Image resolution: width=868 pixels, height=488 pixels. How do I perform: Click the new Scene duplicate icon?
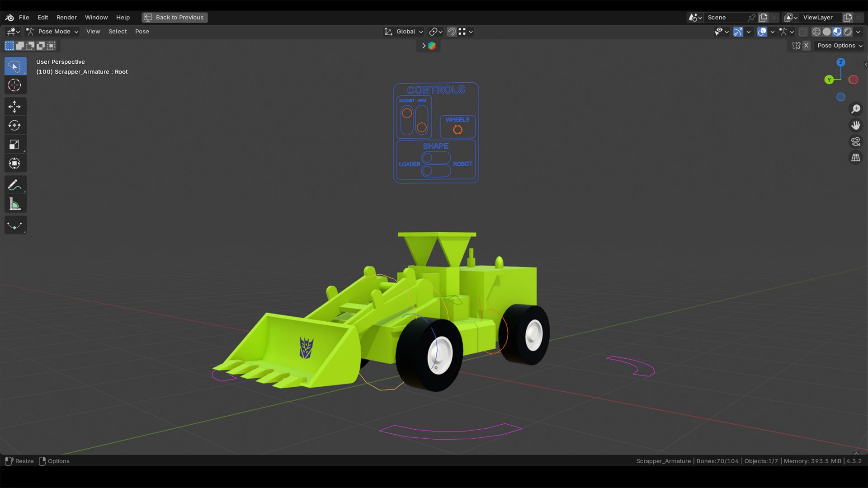(763, 18)
